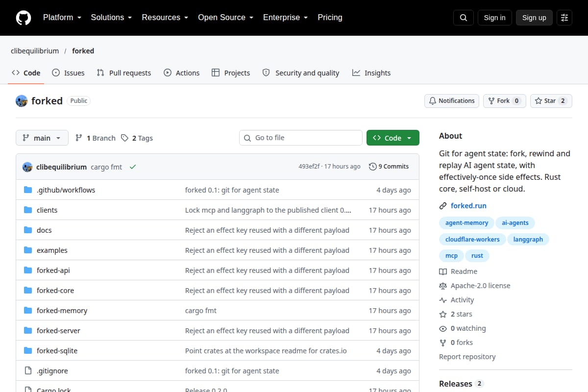This screenshot has height=392, width=588.
Task: Click the Notifications bell button
Action: [x=452, y=101]
